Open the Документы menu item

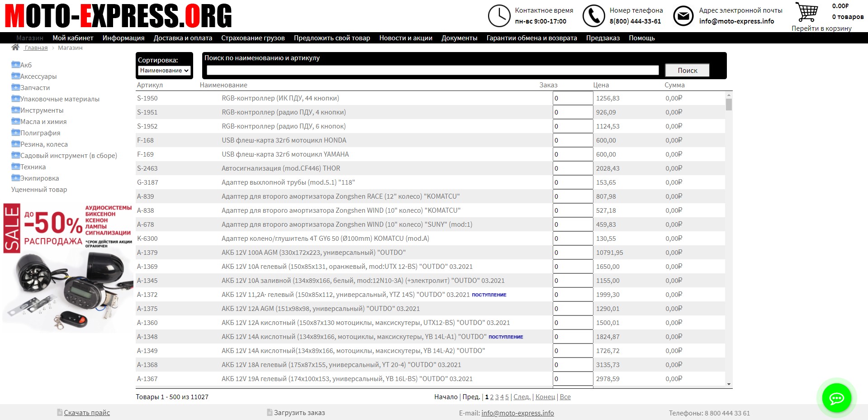[x=460, y=38]
